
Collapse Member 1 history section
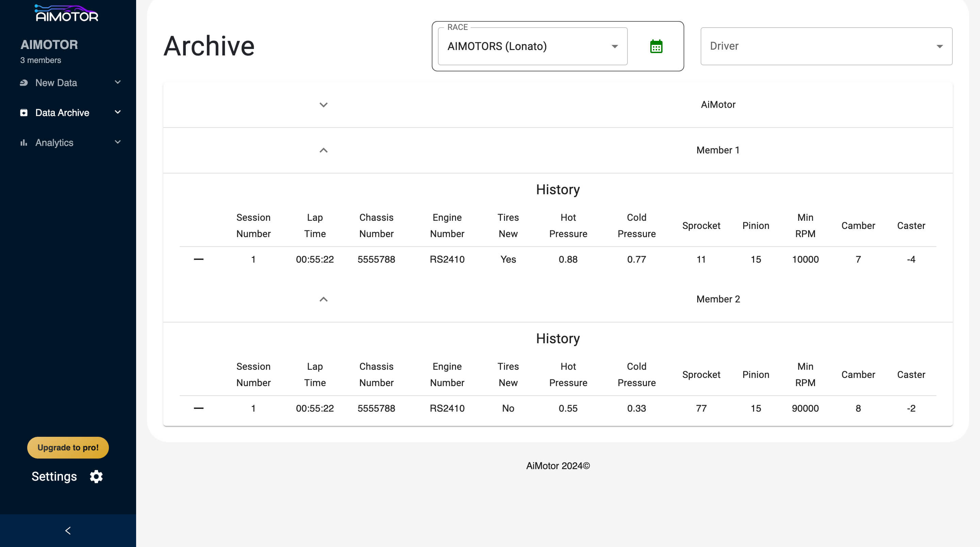323,150
